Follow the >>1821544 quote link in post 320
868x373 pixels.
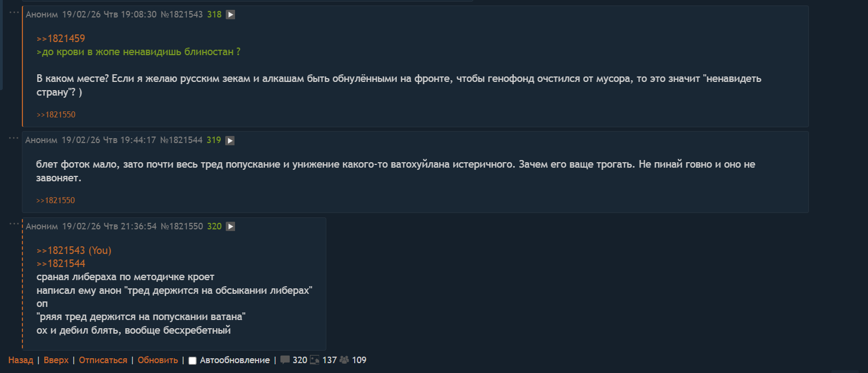(61, 264)
